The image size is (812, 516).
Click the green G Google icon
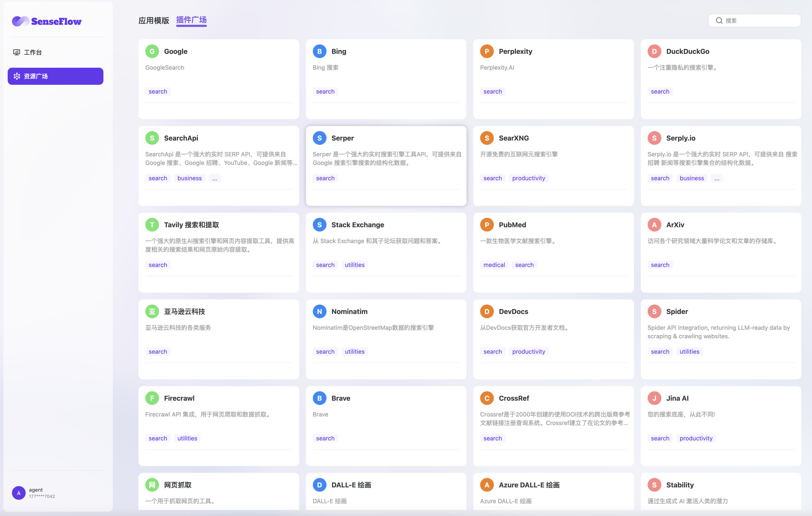pyautogui.click(x=152, y=51)
